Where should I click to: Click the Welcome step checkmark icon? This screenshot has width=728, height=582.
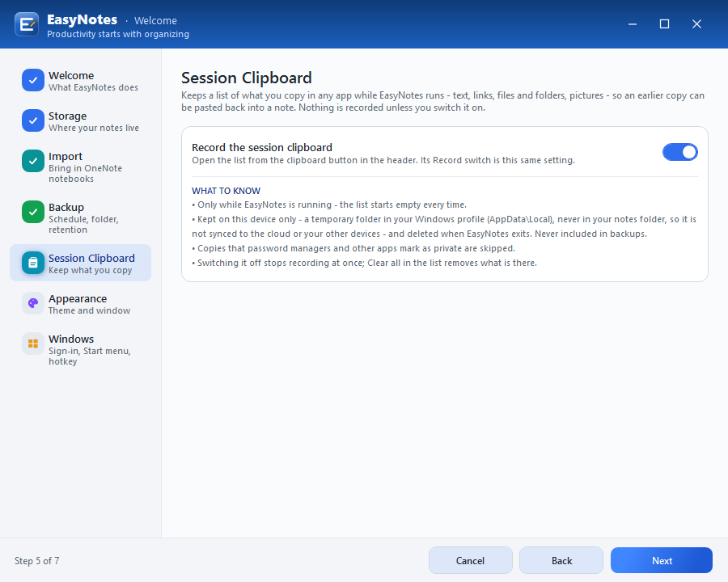point(33,80)
